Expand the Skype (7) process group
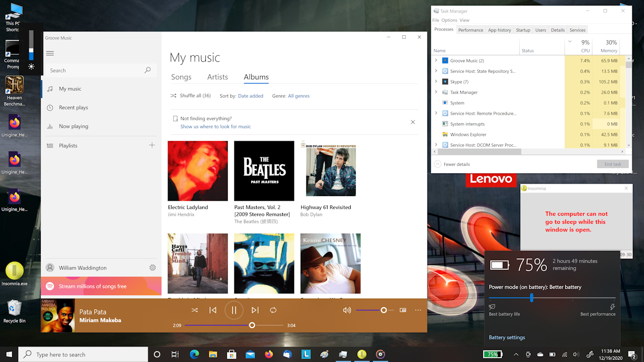This screenshot has height=362, width=644. 436,81
